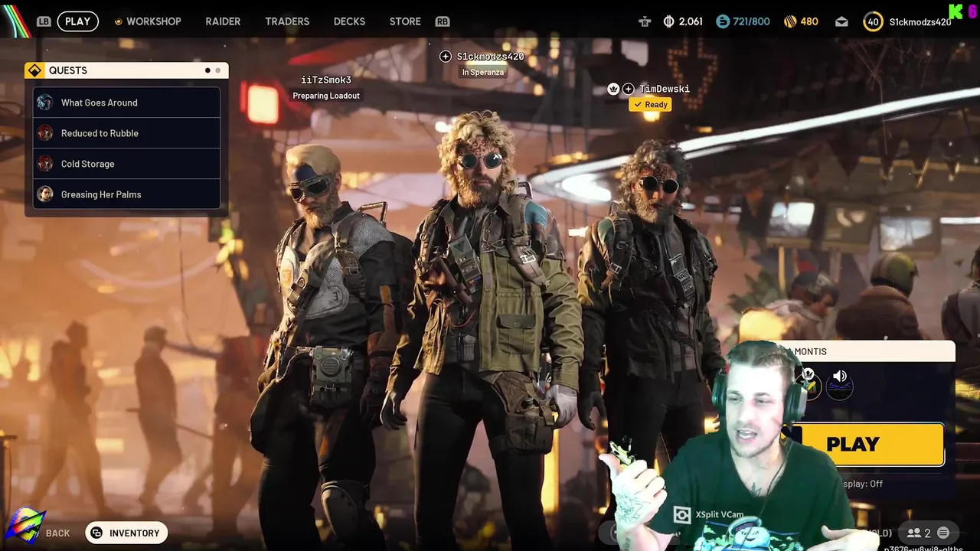Screen dimensions: 980x551
Task: Go to the TRADERS tab
Action: tap(287, 21)
